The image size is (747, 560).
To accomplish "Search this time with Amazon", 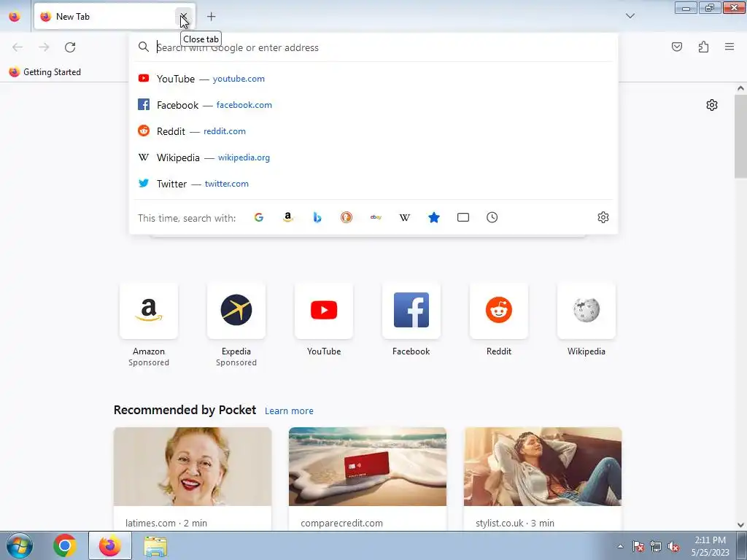I will tap(287, 217).
